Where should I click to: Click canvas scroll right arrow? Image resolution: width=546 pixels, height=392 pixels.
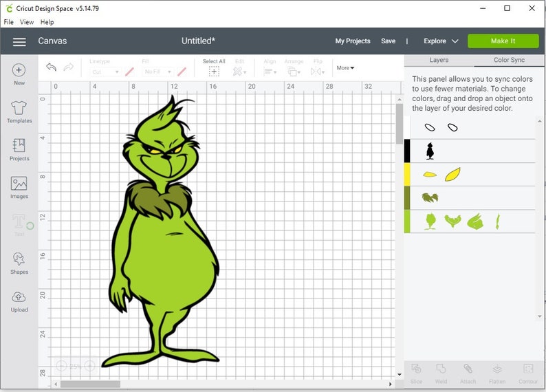[x=391, y=384]
